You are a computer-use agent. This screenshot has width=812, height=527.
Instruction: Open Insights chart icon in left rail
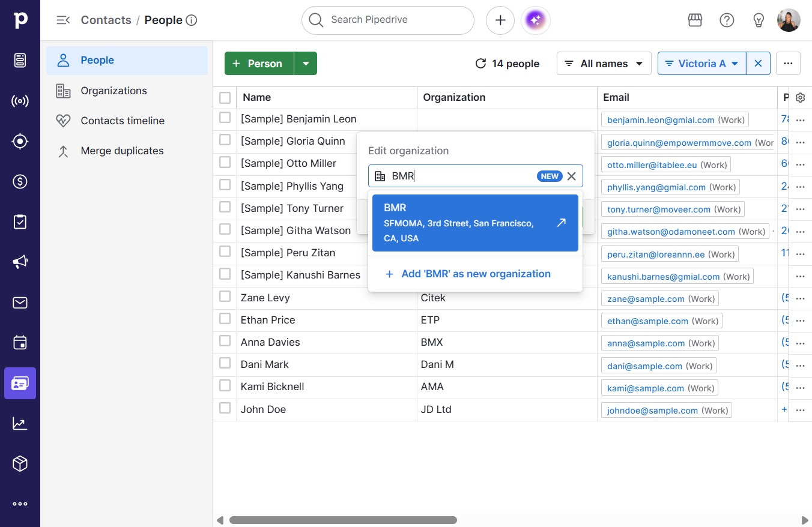point(20,423)
